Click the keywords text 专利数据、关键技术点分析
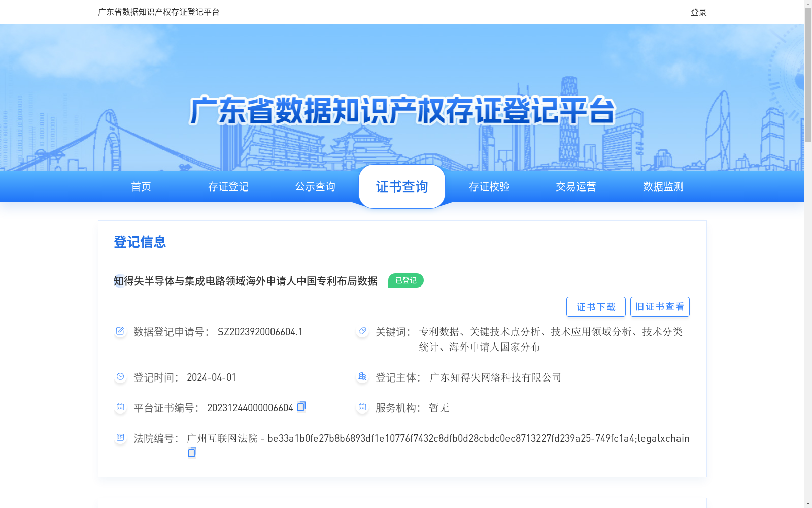 pos(551,339)
